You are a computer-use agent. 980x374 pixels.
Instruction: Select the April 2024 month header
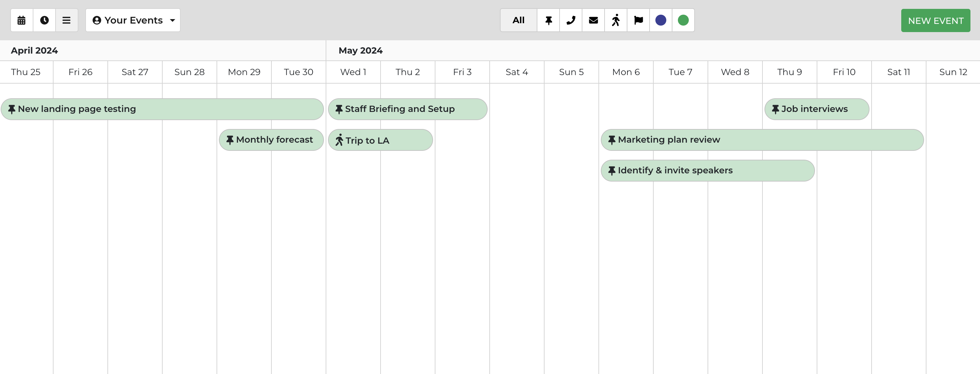click(x=34, y=50)
